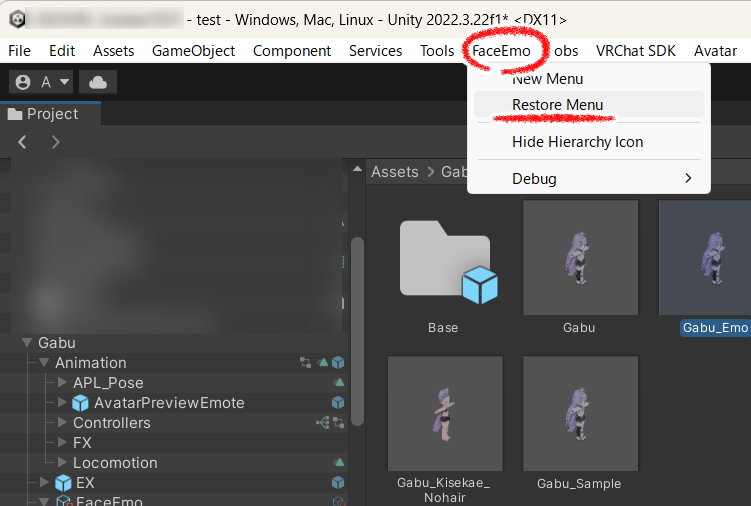Open the Debug submenu
751x506 pixels.
point(534,178)
